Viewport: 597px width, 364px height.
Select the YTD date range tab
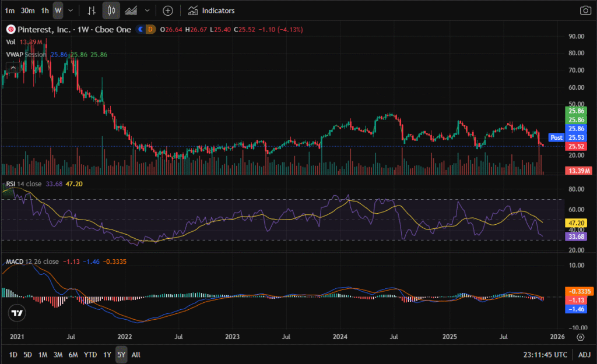point(90,354)
